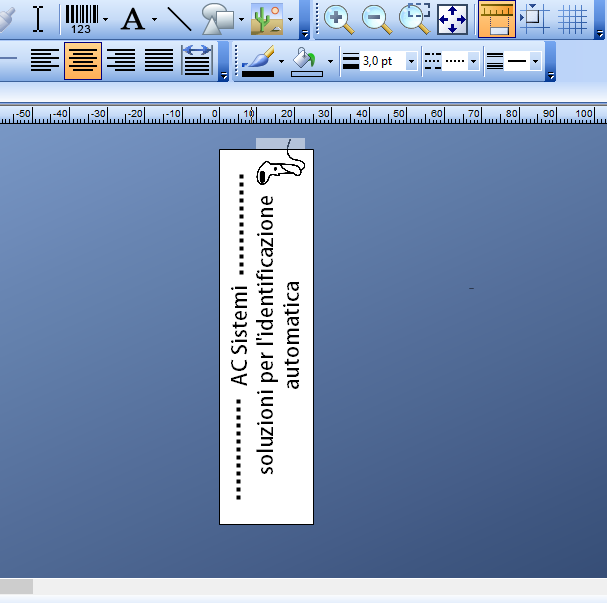The image size is (607, 603).
Task: Click the zoom to selection magnifier
Action: 415,19
